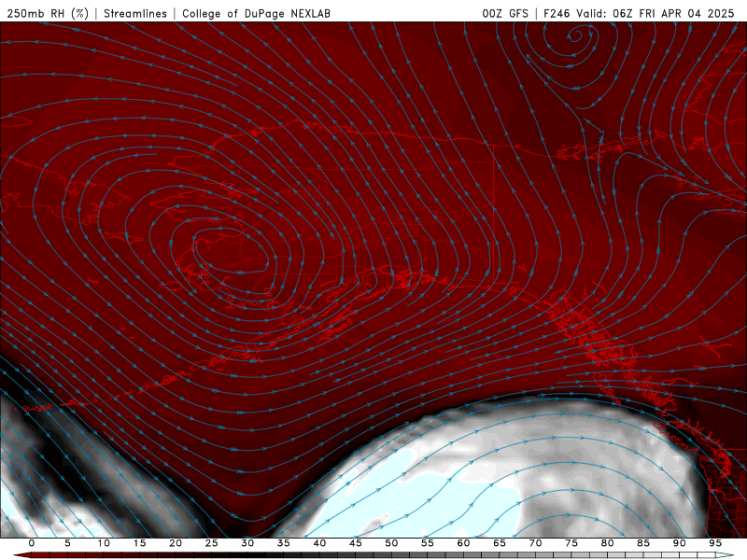Click the '15' tick on color scale
The height and width of the screenshot is (560, 747).
click(x=139, y=543)
